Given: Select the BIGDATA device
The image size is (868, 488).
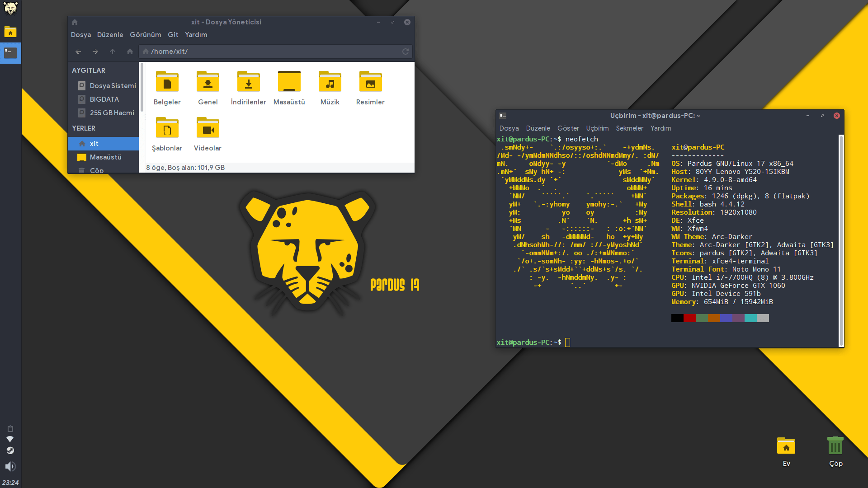Looking at the screenshot, I should pyautogui.click(x=104, y=99).
